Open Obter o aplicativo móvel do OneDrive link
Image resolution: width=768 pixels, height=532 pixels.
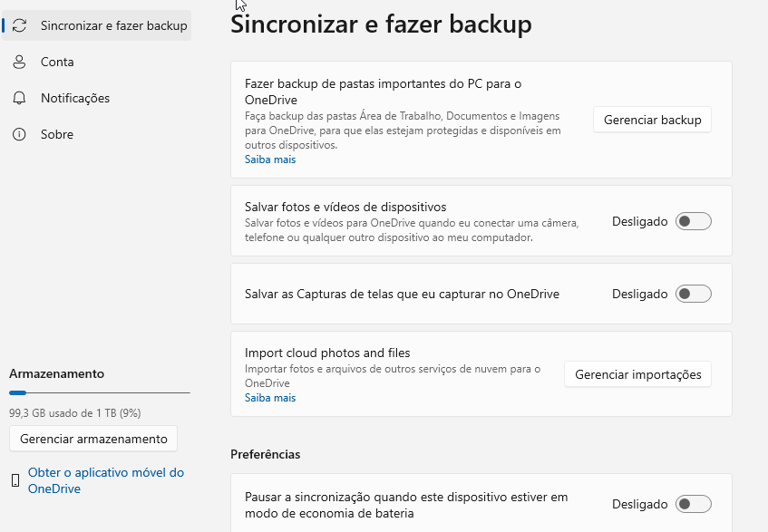pos(106,480)
